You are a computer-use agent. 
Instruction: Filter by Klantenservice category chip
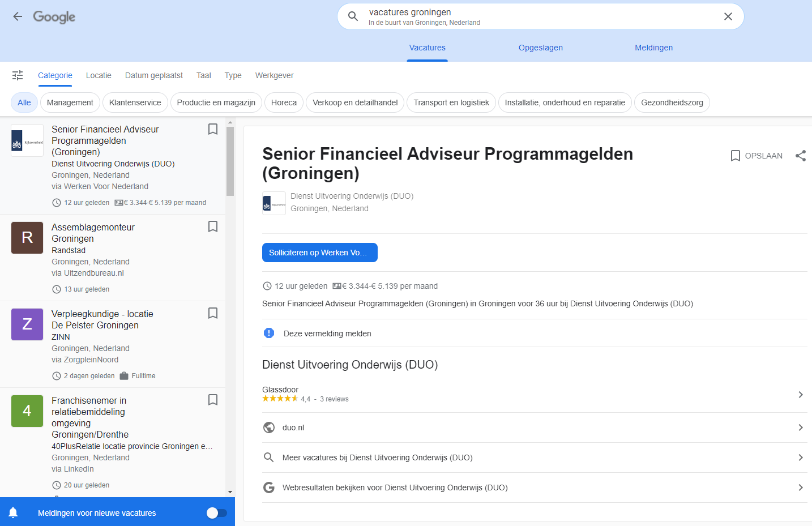tap(135, 102)
